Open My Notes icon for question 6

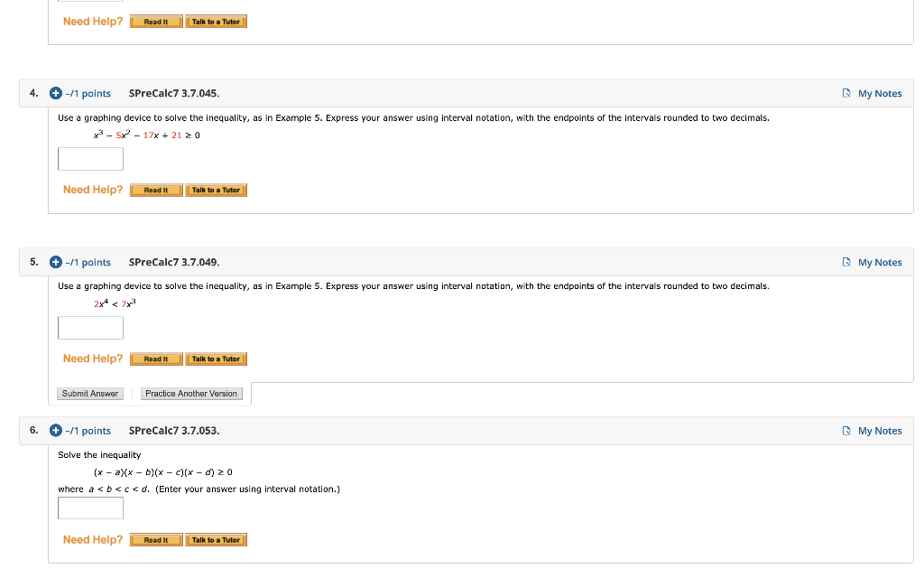pyautogui.click(x=846, y=431)
